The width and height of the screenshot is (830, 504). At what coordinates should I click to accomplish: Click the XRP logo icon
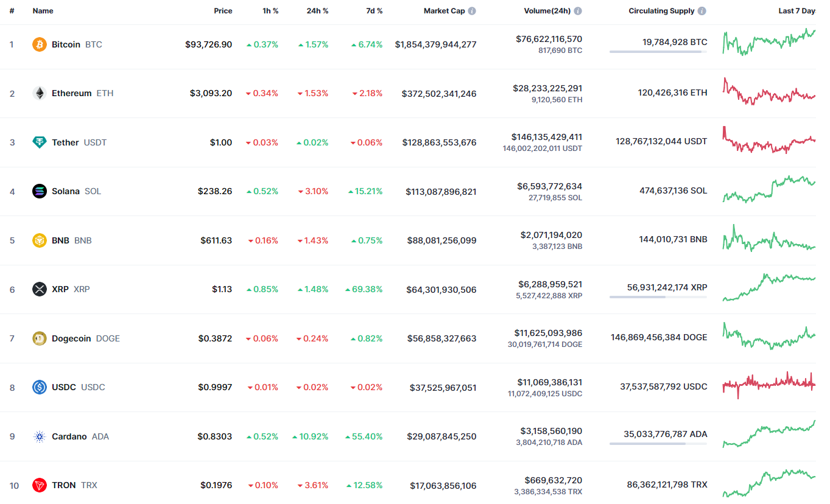[40, 289]
